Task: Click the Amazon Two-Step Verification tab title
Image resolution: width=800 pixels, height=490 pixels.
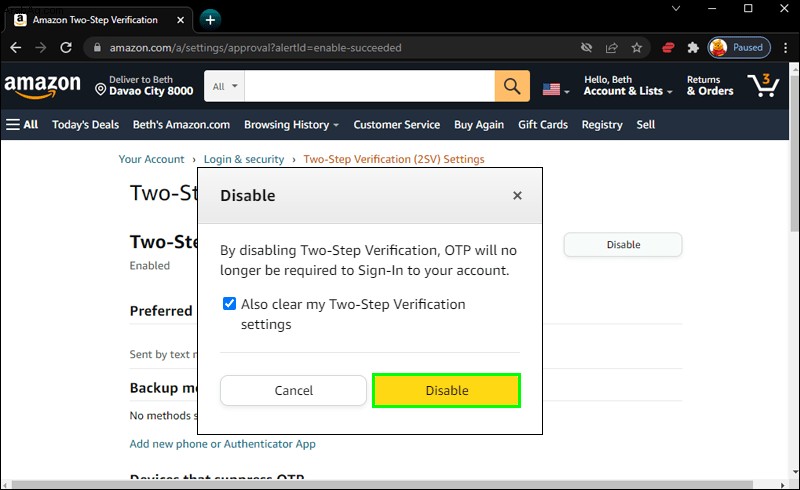Action: point(95,20)
